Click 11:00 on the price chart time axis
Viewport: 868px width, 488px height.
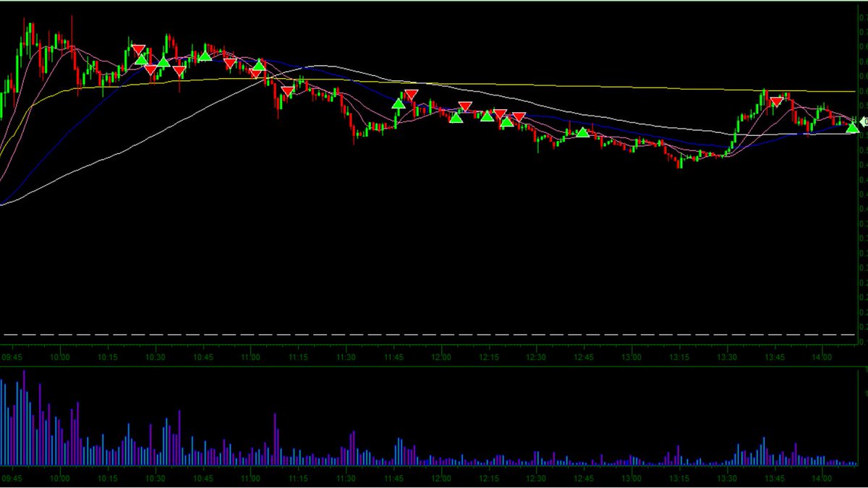coord(250,357)
